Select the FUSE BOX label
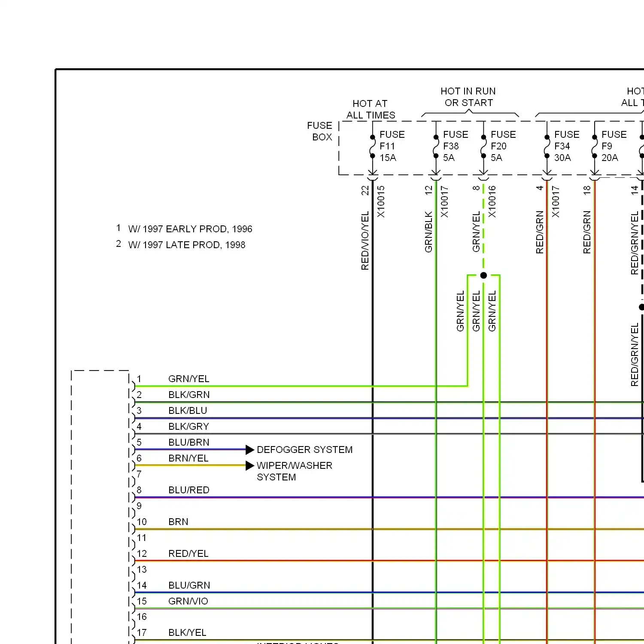644x644 pixels. point(320,131)
